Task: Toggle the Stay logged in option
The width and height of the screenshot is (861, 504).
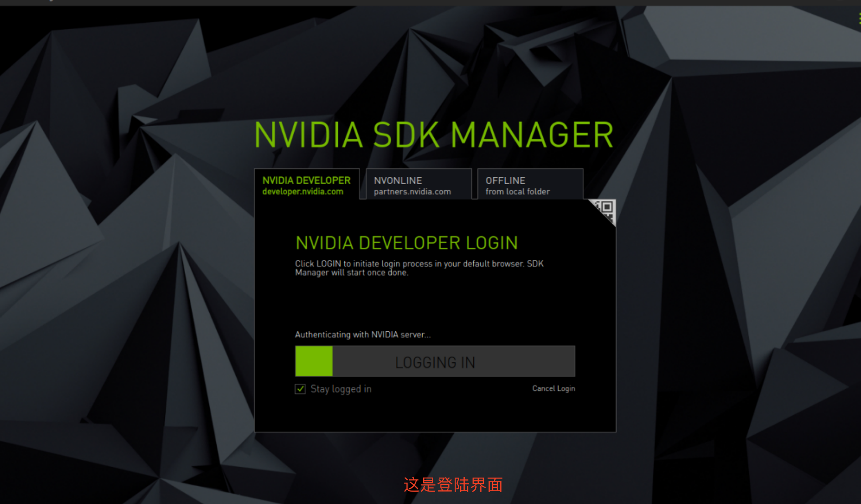Action: pyautogui.click(x=300, y=389)
